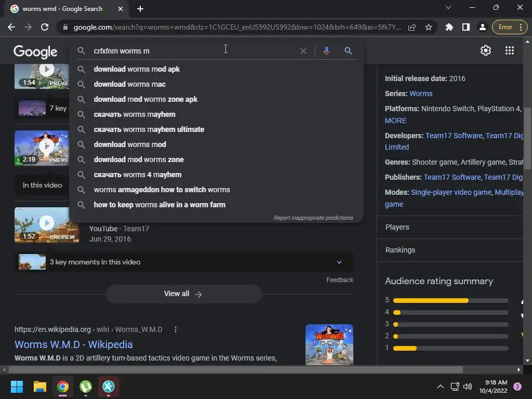Clear the search box text
Image resolution: width=532 pixels, height=399 pixels.
pyautogui.click(x=303, y=51)
